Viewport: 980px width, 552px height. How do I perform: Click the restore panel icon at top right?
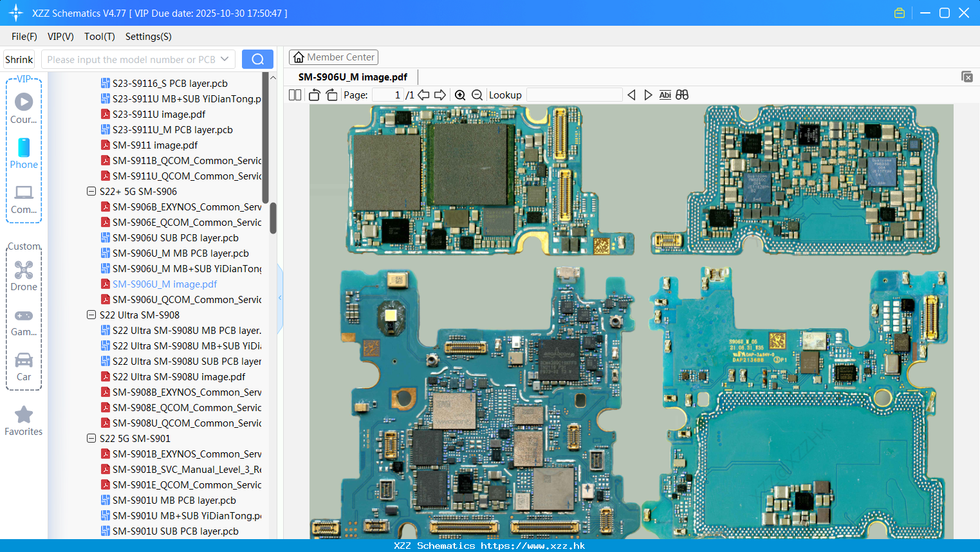pyautogui.click(x=966, y=77)
